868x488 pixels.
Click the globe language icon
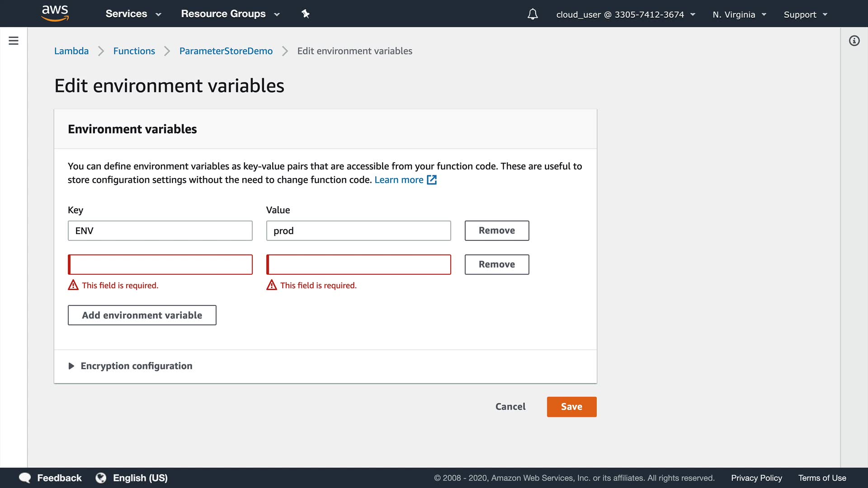[x=101, y=478]
